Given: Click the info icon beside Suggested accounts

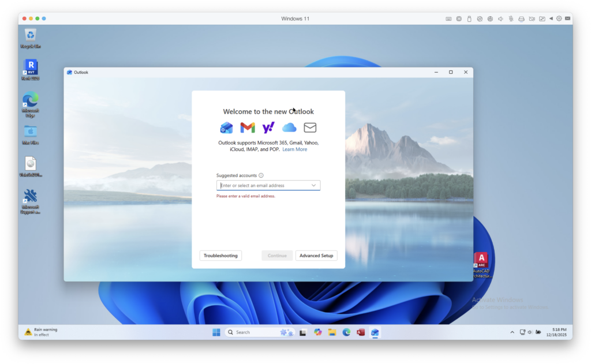Looking at the screenshot, I should pyautogui.click(x=261, y=175).
